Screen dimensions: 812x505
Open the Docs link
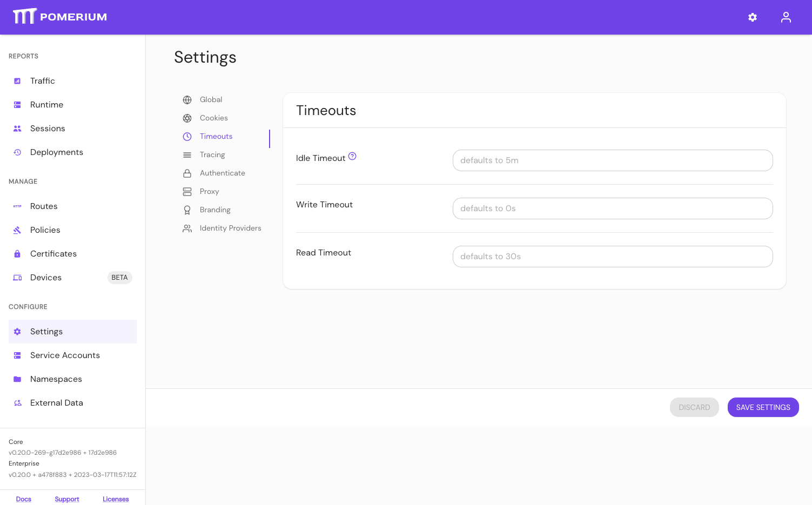pos(24,499)
